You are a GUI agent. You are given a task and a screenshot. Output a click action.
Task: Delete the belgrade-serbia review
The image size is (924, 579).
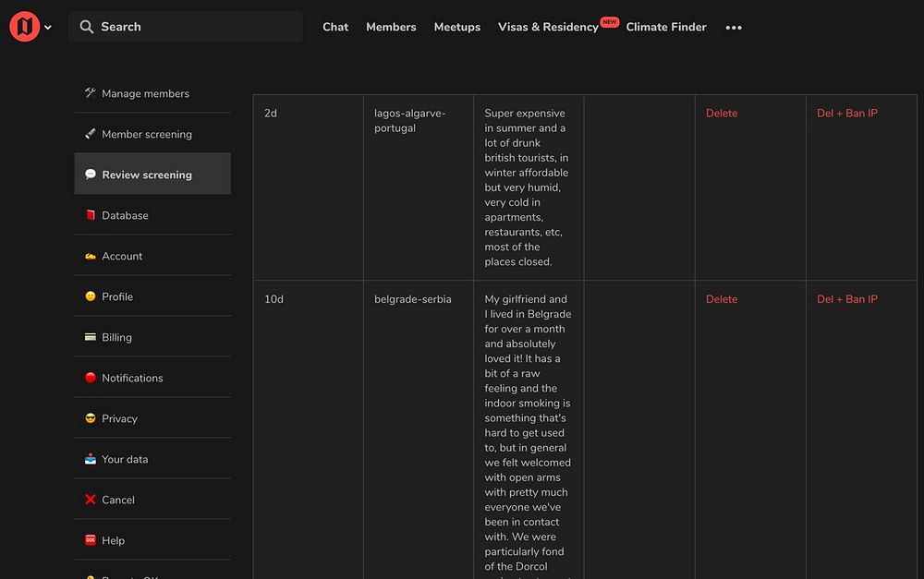(x=722, y=299)
